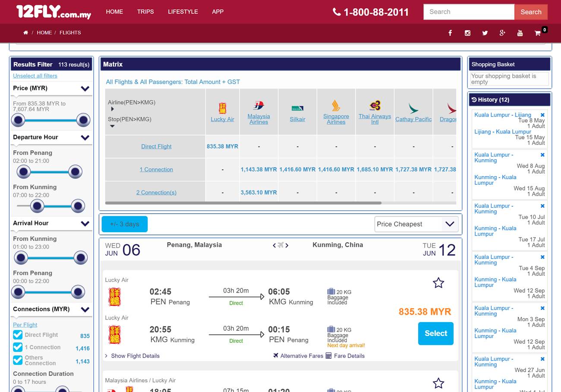561x392 pixels.
Task: Favorite the Malaysia Airlines / Lucky Air flight star
Action: coord(438,383)
